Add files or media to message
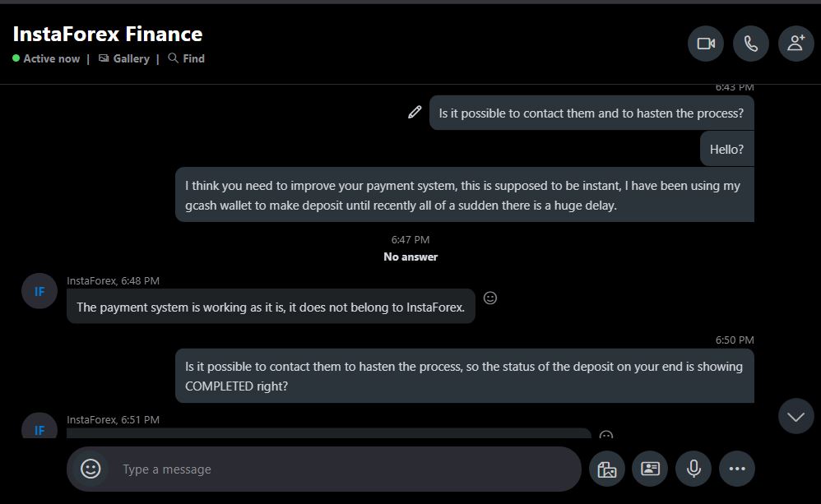Image resolution: width=821 pixels, height=504 pixels. click(607, 469)
